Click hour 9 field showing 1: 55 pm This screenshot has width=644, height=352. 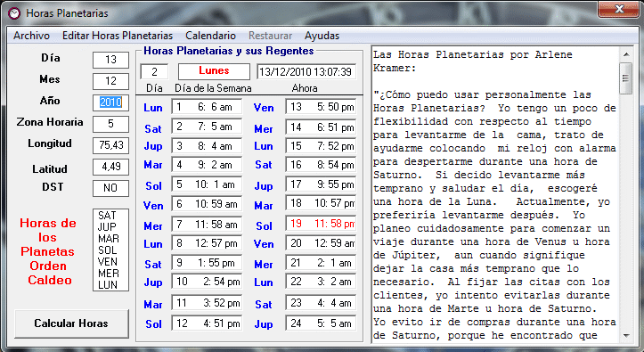(x=207, y=263)
